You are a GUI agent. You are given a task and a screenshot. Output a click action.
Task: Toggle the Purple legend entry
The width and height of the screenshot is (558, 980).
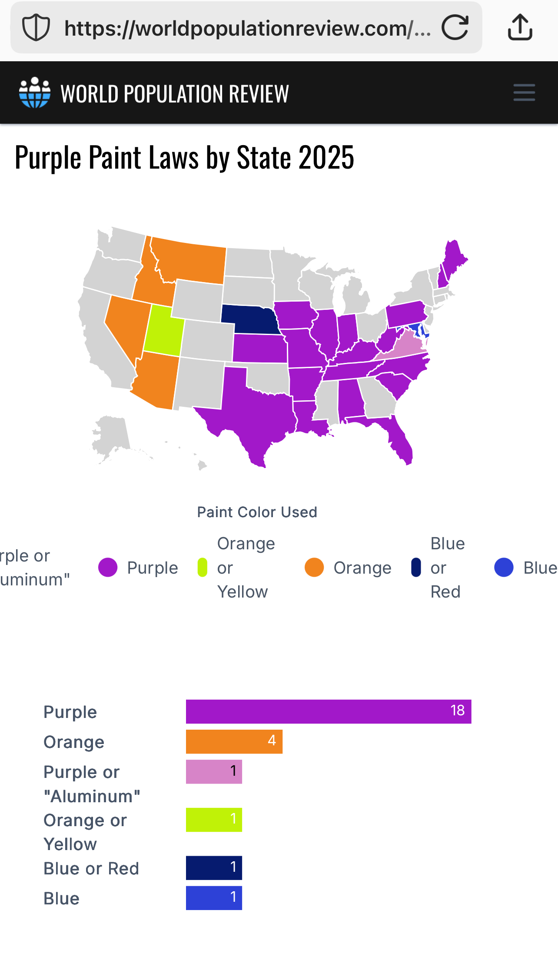(138, 567)
